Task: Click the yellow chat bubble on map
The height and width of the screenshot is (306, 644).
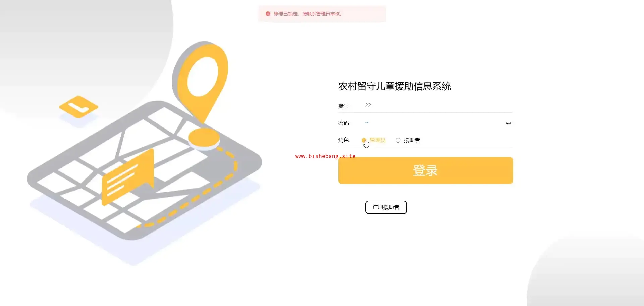Action: (x=128, y=177)
